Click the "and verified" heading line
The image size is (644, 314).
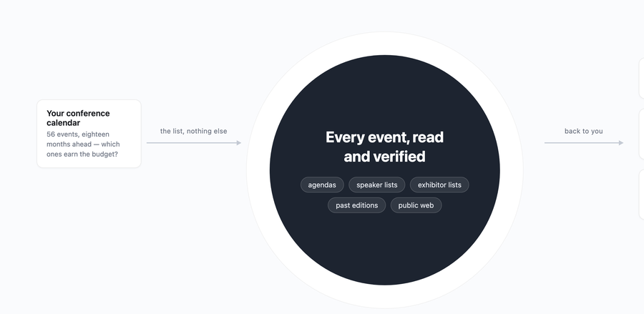tap(384, 157)
